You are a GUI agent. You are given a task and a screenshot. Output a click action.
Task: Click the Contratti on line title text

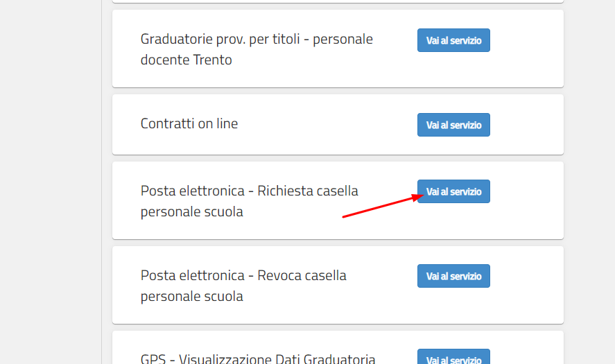(x=189, y=124)
